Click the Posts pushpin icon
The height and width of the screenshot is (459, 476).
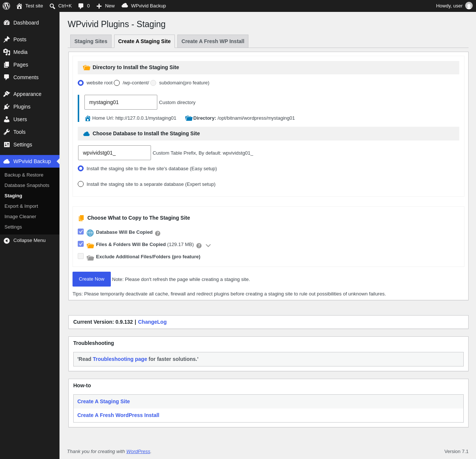pos(7,39)
